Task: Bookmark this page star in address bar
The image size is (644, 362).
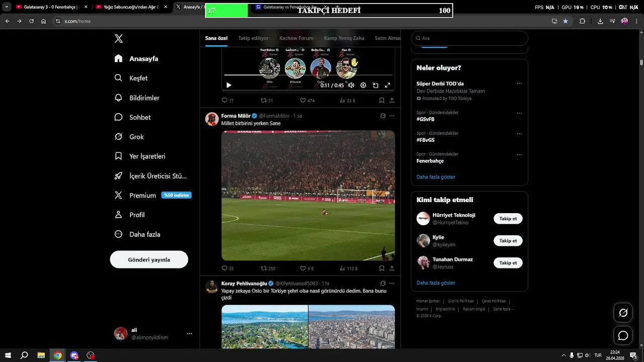Action: [566, 21]
